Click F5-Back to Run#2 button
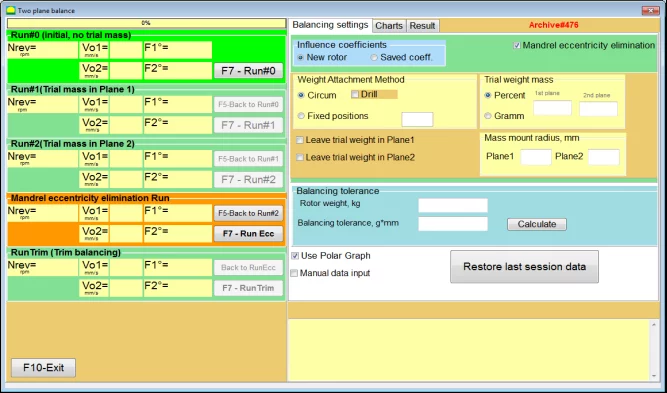 (248, 214)
